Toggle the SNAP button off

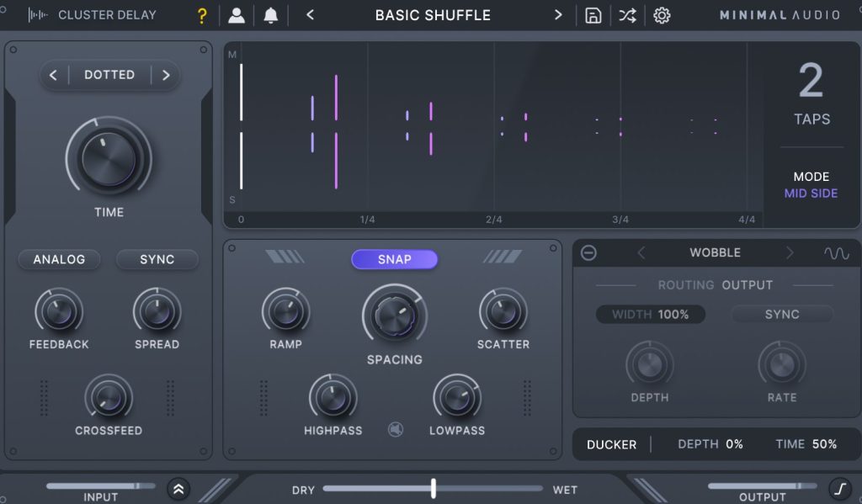pyautogui.click(x=394, y=259)
